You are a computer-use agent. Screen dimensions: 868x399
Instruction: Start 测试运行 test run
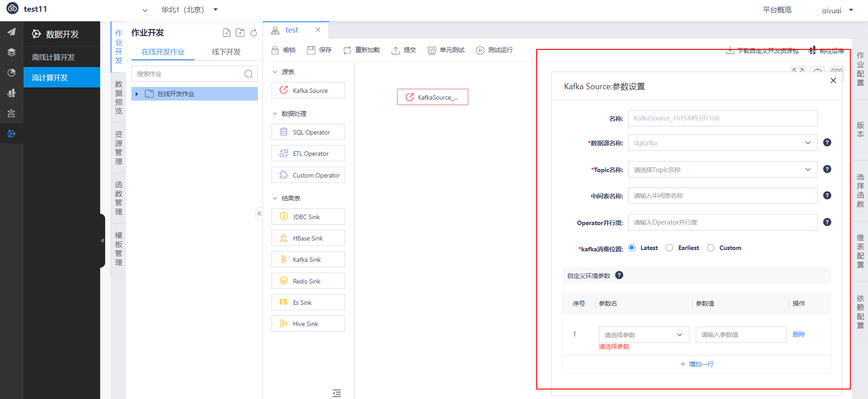click(494, 50)
